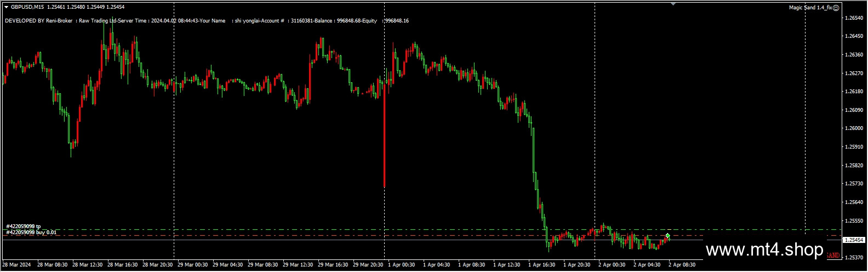The image size is (868, 272).
Task: Click the 1.26180 price axis label
Action: point(854,92)
